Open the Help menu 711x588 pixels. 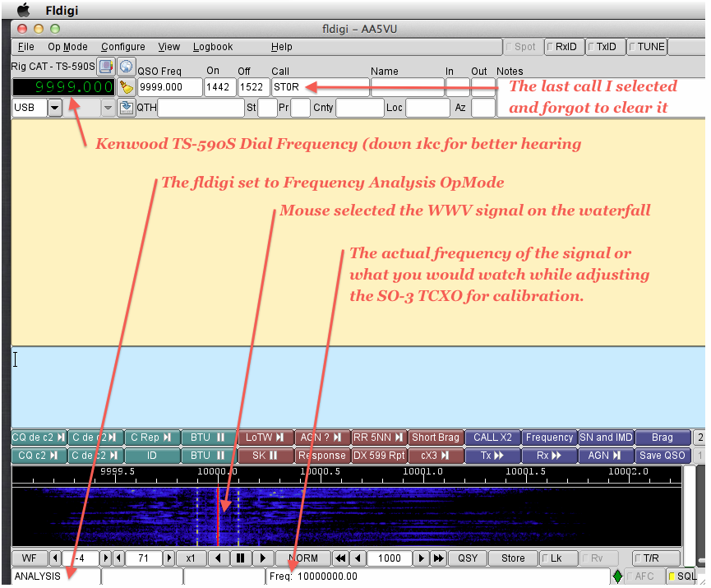pyautogui.click(x=282, y=47)
